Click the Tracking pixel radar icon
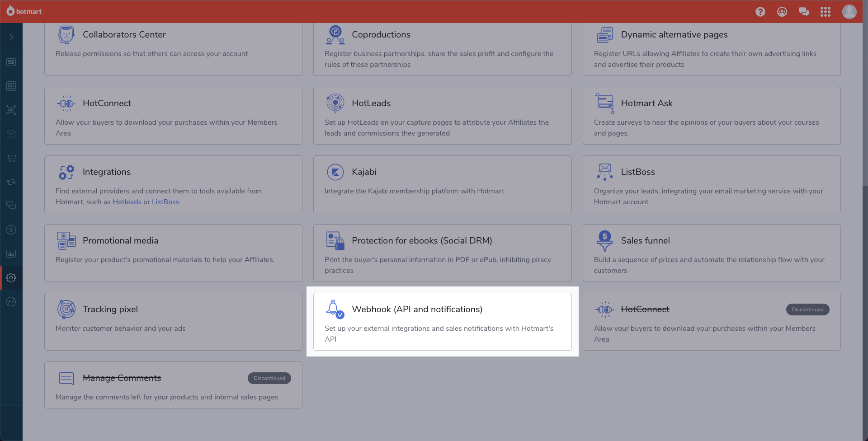Image resolution: width=868 pixels, height=441 pixels. tap(66, 310)
